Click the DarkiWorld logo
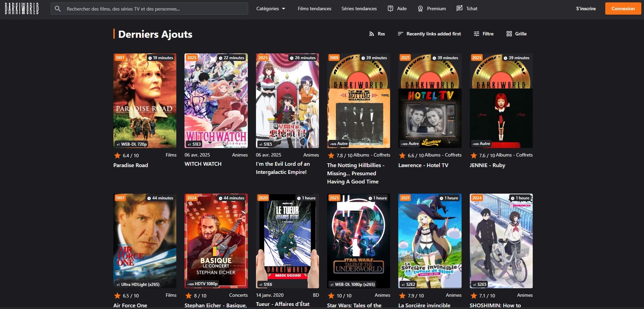The width and height of the screenshot is (644, 309). (x=22, y=9)
